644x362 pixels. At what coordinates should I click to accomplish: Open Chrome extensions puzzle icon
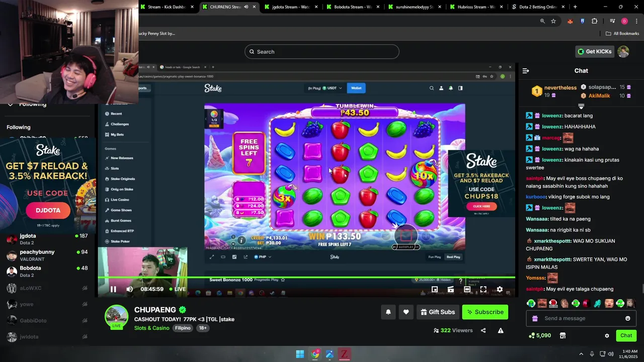[x=594, y=21]
